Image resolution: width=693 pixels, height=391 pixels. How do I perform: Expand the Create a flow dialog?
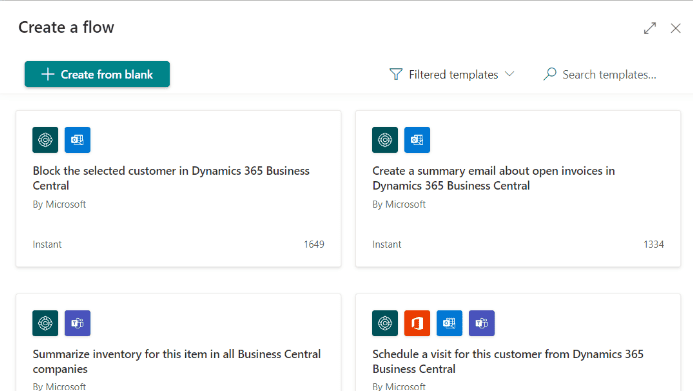[650, 28]
